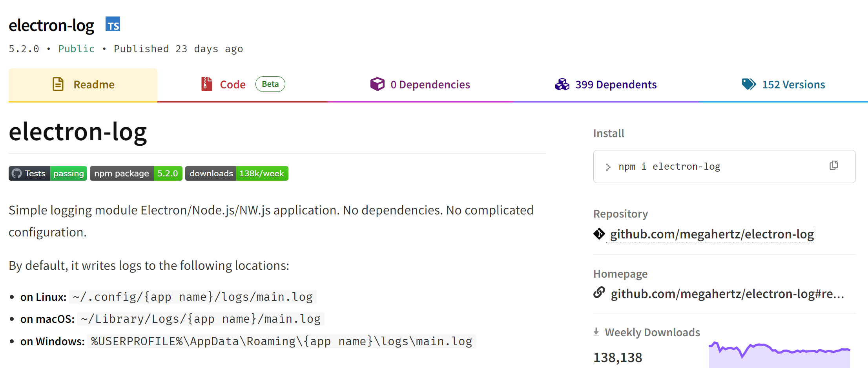View the 399 Dependents tab
This screenshot has width=868, height=368.
606,85
